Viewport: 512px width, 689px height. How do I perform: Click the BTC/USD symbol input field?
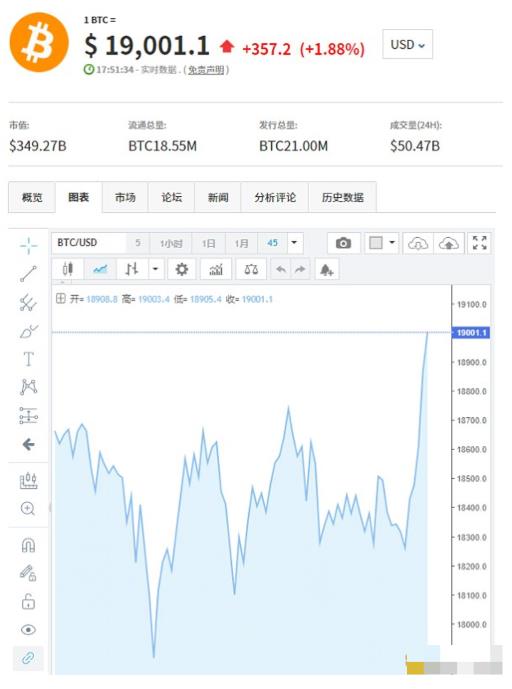89,243
